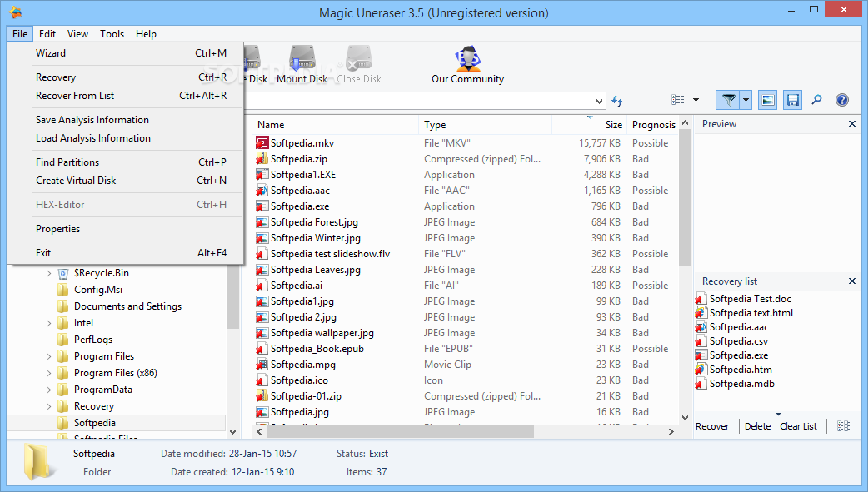The height and width of the screenshot is (492, 868).
Task: Click the Softpedia.csv icon in Recovery list
Action: [x=701, y=341]
